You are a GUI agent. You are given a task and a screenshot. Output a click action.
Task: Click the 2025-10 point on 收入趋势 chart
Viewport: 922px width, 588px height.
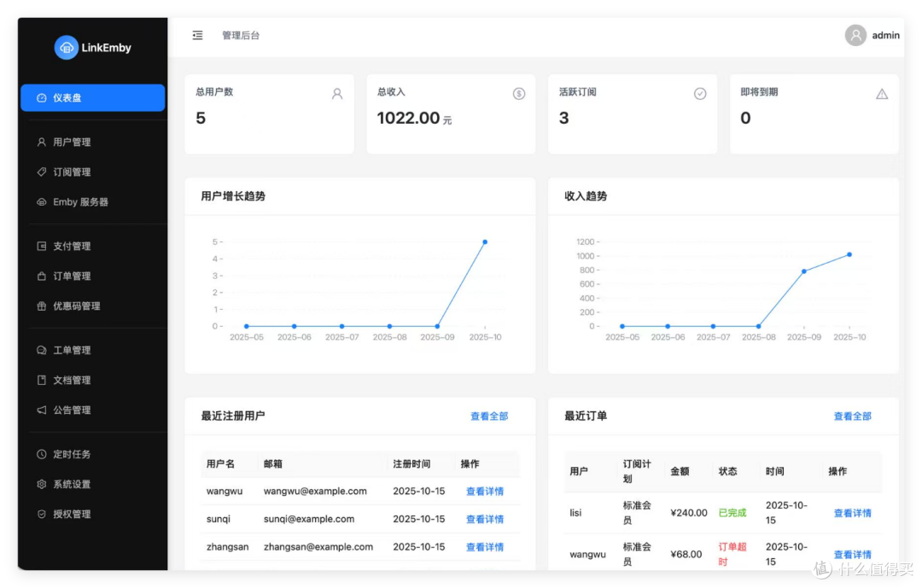pyautogui.click(x=849, y=254)
